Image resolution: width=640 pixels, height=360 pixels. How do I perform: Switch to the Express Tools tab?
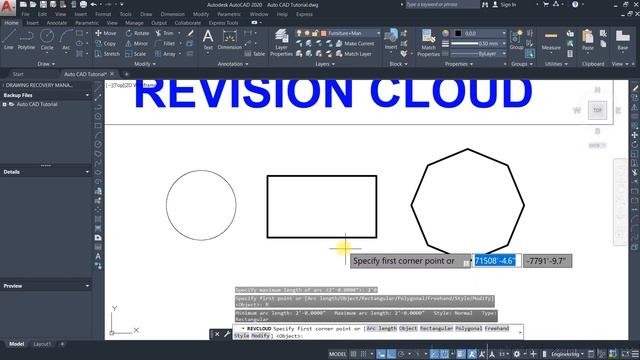tap(223, 23)
